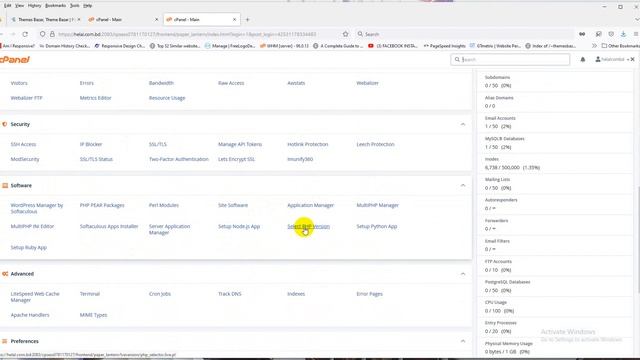The image size is (640, 360).
Task: Open MultiPHP INI Editor
Action: tap(32, 226)
